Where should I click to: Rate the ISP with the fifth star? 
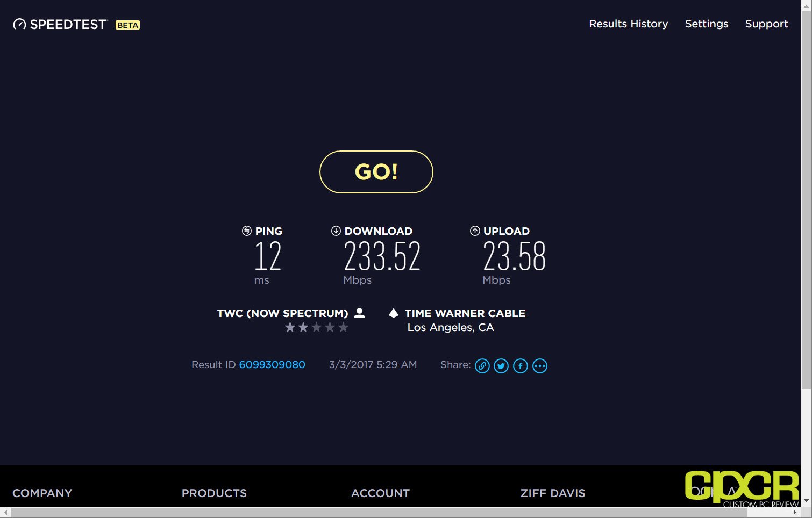343,327
